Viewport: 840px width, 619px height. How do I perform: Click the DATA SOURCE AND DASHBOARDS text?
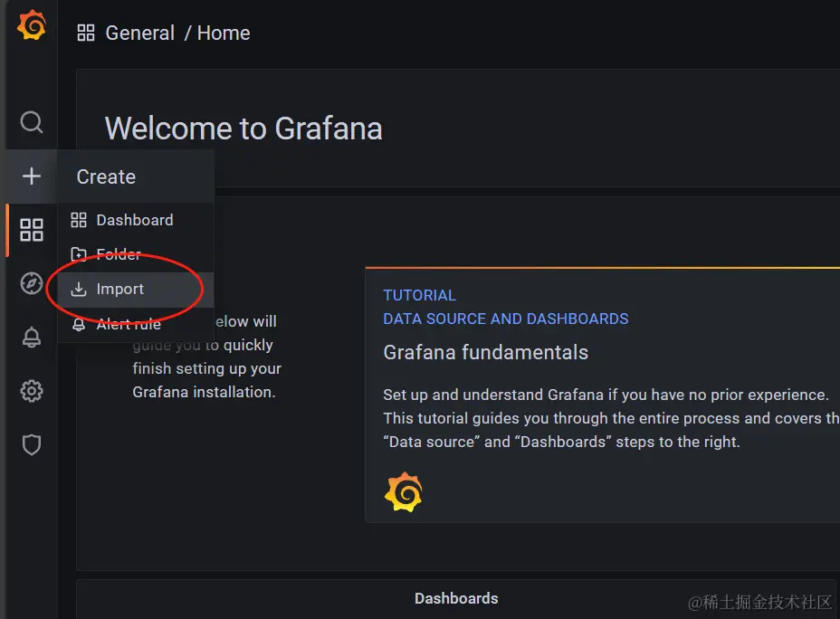tap(506, 319)
